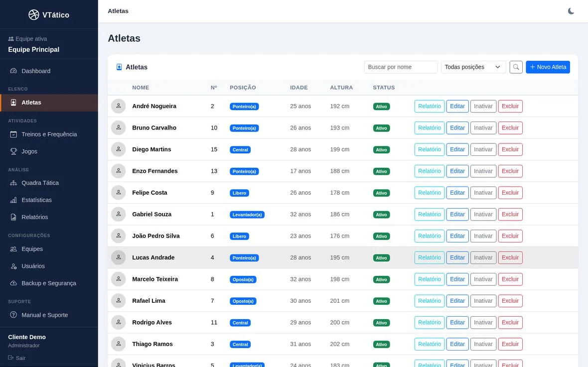Image resolution: width=588 pixels, height=367 pixels.
Task: Click Bruno Carvalho's avatar icon
Action: pos(119,128)
